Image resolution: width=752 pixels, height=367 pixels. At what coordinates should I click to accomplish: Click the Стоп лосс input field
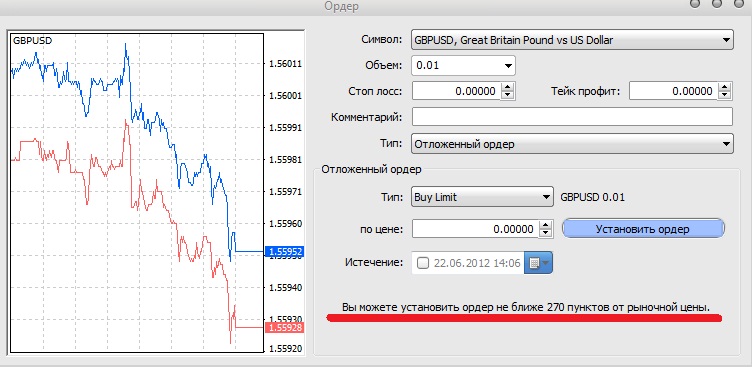tap(456, 91)
